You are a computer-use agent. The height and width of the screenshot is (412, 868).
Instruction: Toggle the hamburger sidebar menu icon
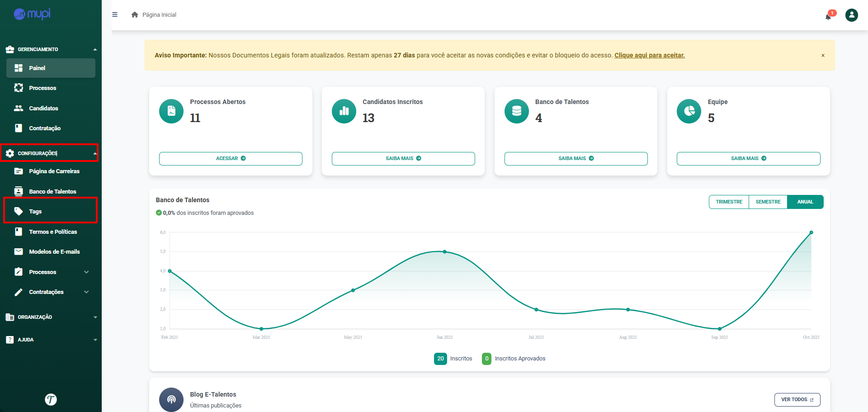coord(115,15)
